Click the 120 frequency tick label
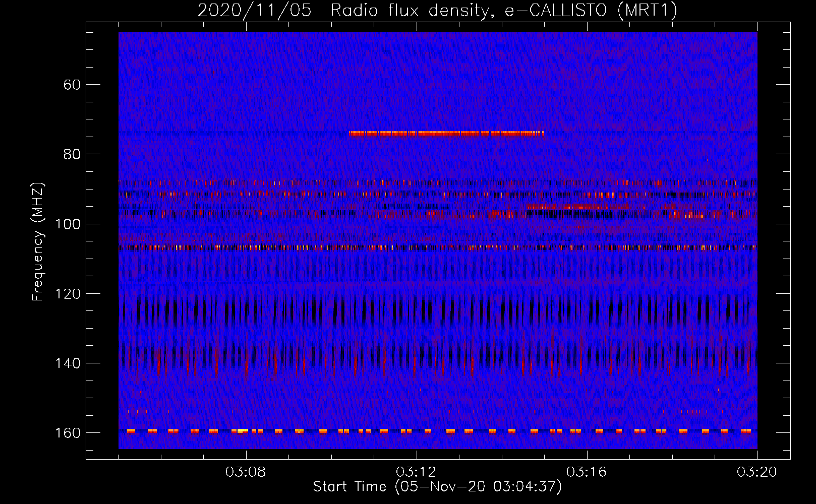The height and width of the screenshot is (504, 816). point(68,294)
